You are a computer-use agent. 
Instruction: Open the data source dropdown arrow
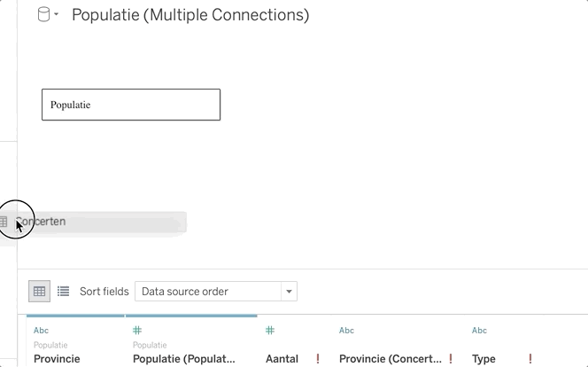coord(57,16)
